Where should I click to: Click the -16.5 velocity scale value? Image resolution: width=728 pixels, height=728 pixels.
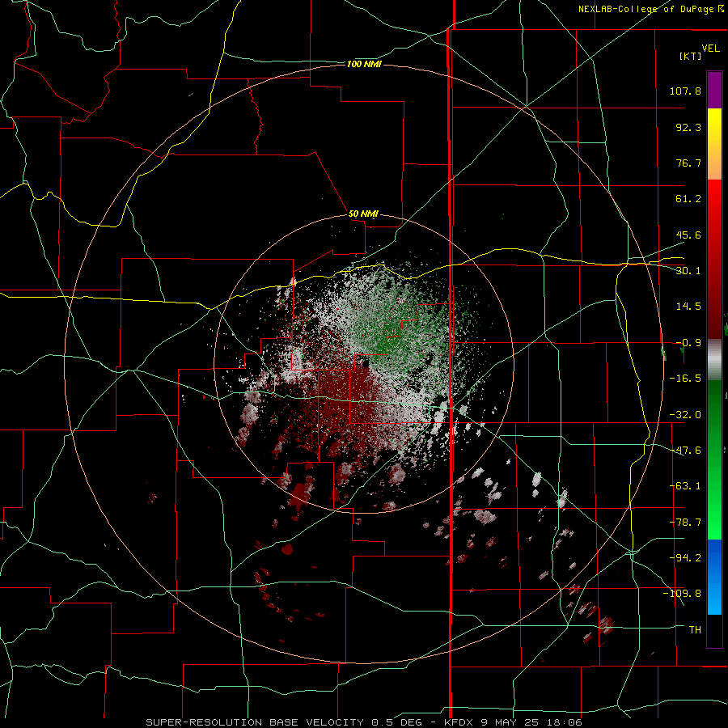685,379
